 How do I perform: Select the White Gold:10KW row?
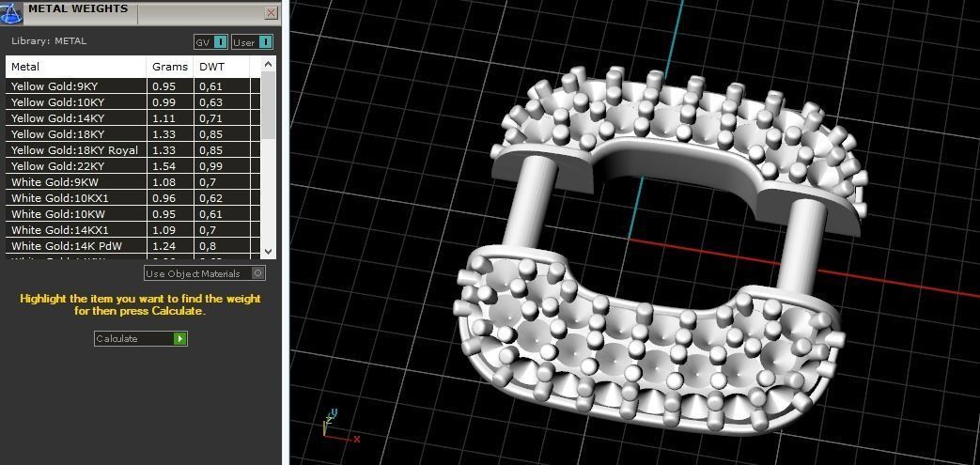click(132, 214)
